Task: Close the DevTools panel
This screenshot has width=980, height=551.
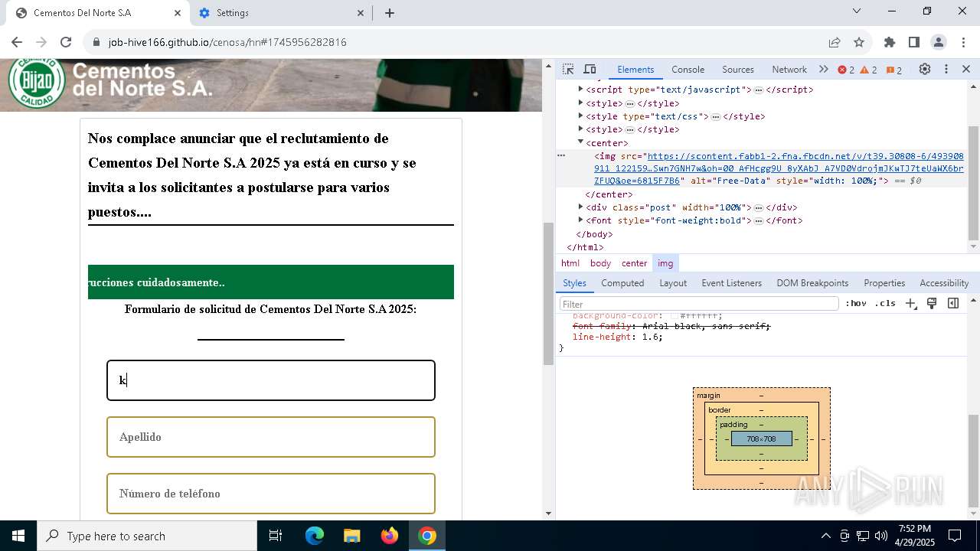Action: point(966,69)
